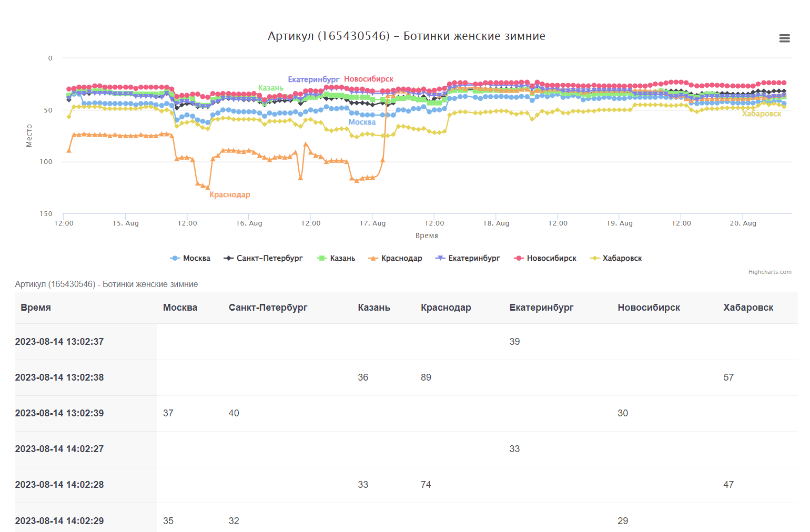This screenshot has height=532, width=810.
Task: Click the Хабаровск table column header
Action: (748, 308)
